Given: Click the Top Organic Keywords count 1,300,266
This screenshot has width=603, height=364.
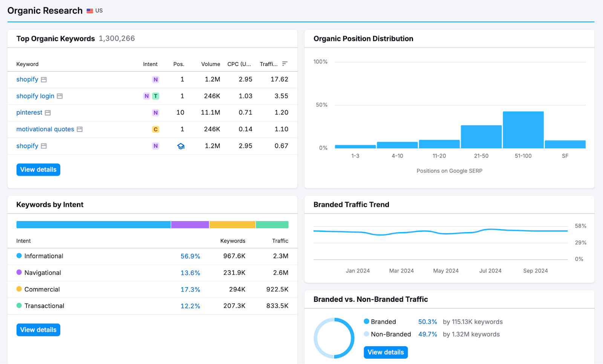Looking at the screenshot, I should [117, 38].
